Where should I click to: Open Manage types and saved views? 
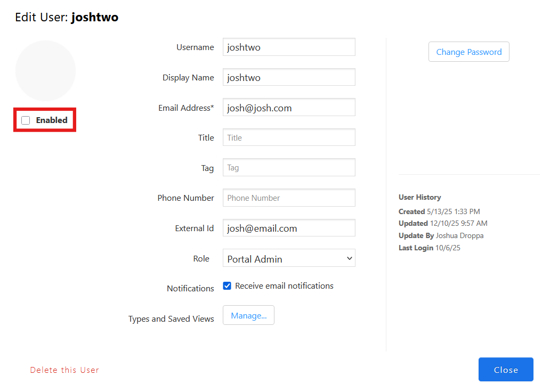pos(248,315)
